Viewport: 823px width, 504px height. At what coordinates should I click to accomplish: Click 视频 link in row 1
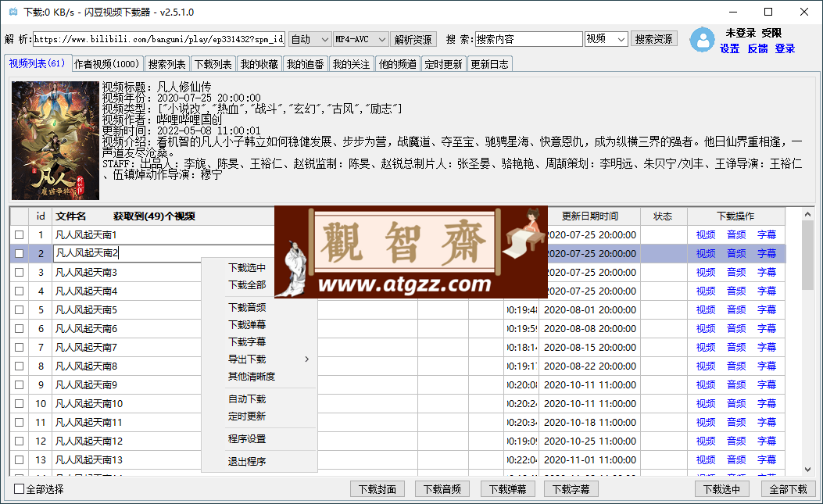point(706,234)
